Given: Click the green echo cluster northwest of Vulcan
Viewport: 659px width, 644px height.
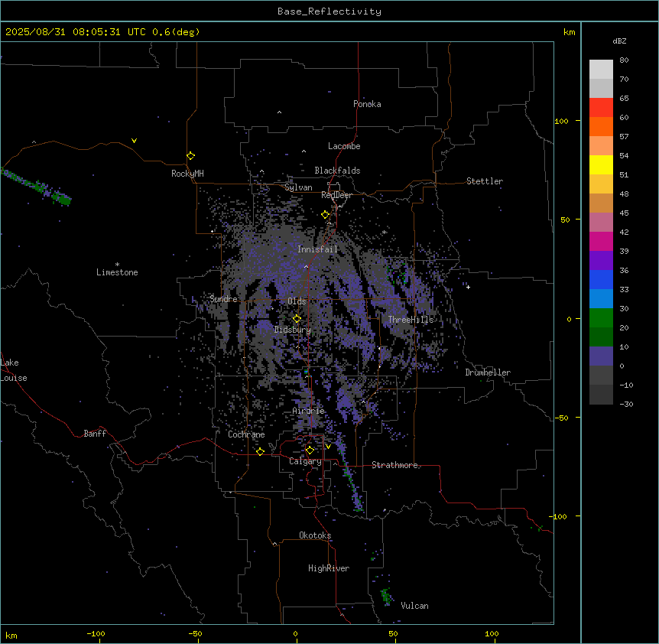Looking at the screenshot, I should (386, 596).
